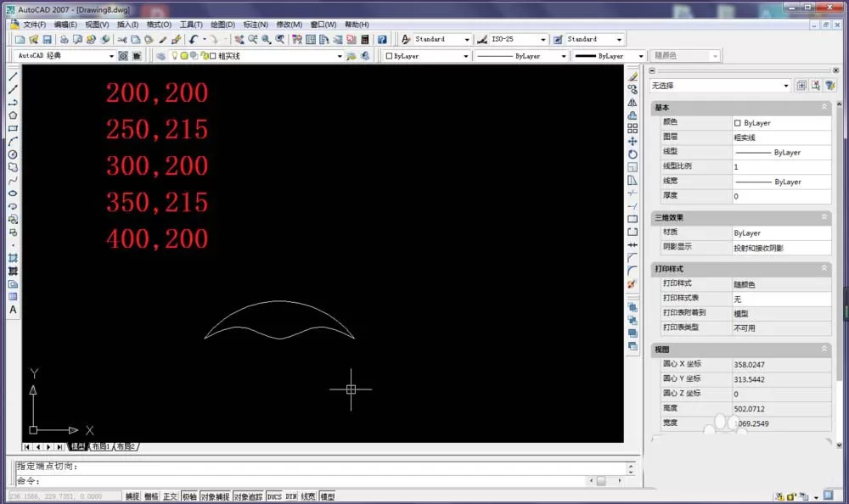Toggle the DYN dynamic input button

(291, 496)
